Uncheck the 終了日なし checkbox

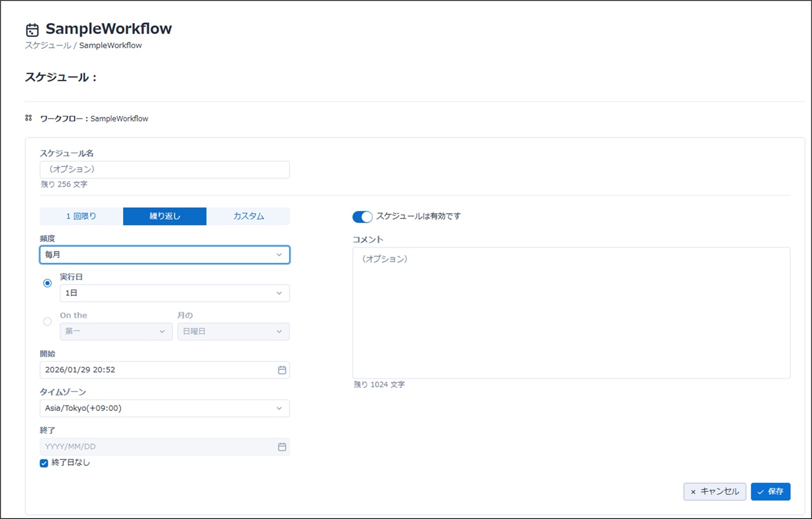[x=44, y=463]
